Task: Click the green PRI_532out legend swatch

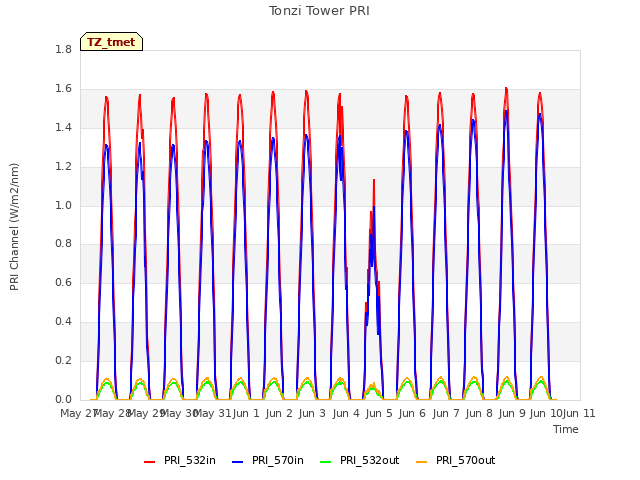Action: pos(326,462)
